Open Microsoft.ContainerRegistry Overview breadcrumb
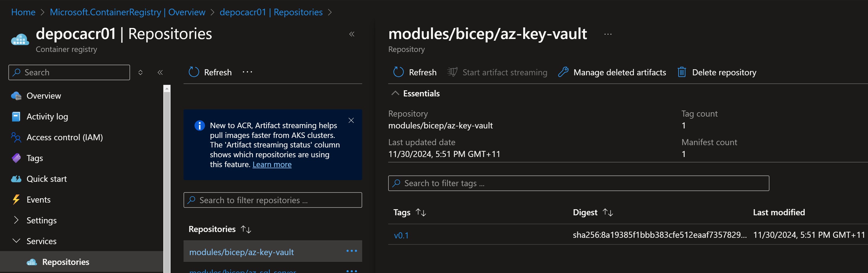 (128, 12)
